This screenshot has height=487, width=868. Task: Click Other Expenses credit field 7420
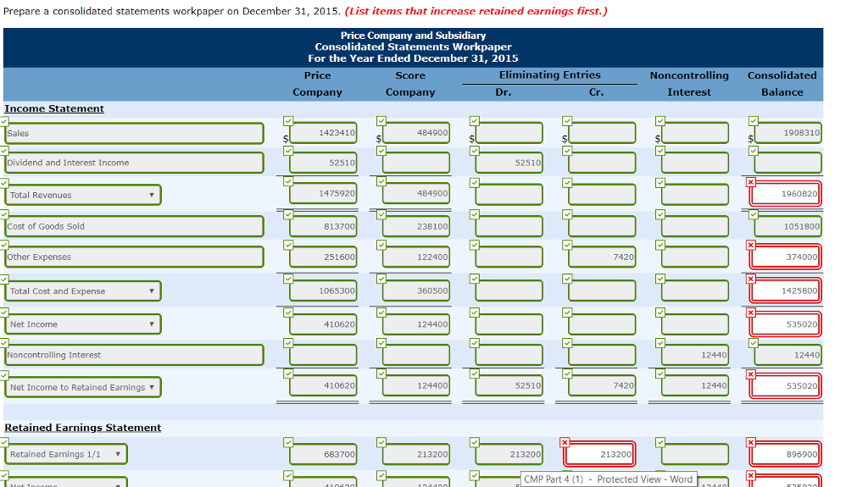(x=602, y=257)
